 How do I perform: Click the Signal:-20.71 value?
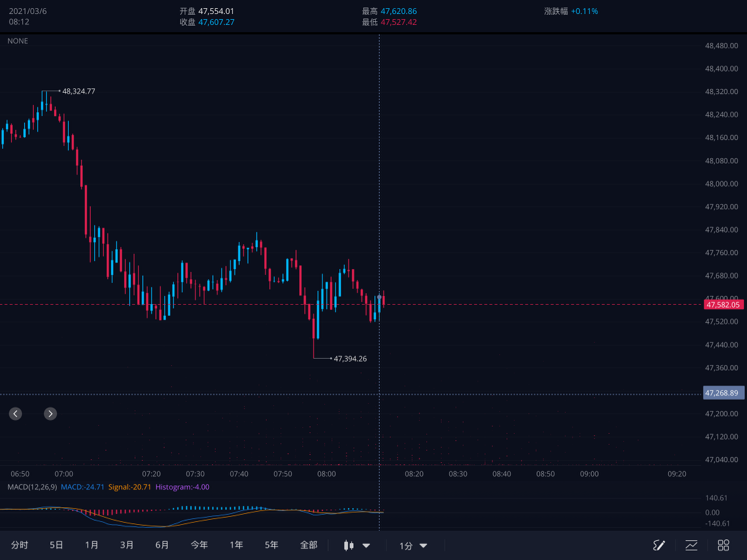click(x=130, y=487)
